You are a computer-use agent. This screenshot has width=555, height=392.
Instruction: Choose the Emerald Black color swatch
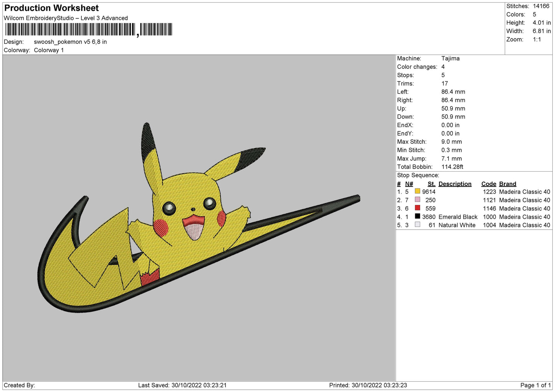[x=417, y=216]
